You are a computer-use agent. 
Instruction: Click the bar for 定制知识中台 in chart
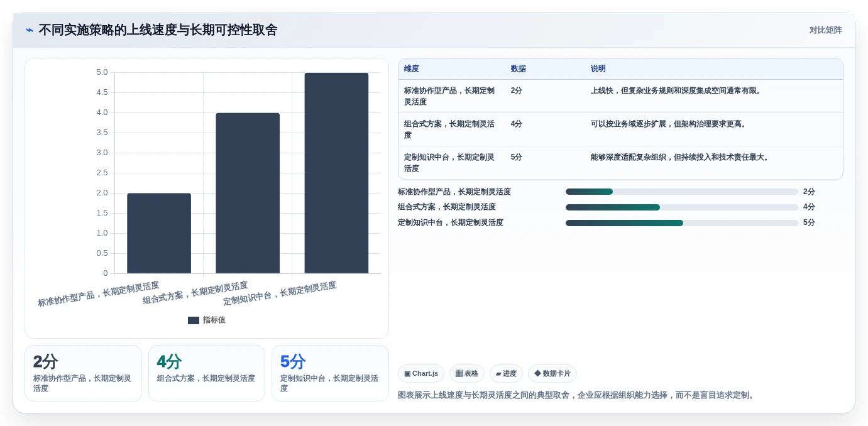(x=336, y=173)
